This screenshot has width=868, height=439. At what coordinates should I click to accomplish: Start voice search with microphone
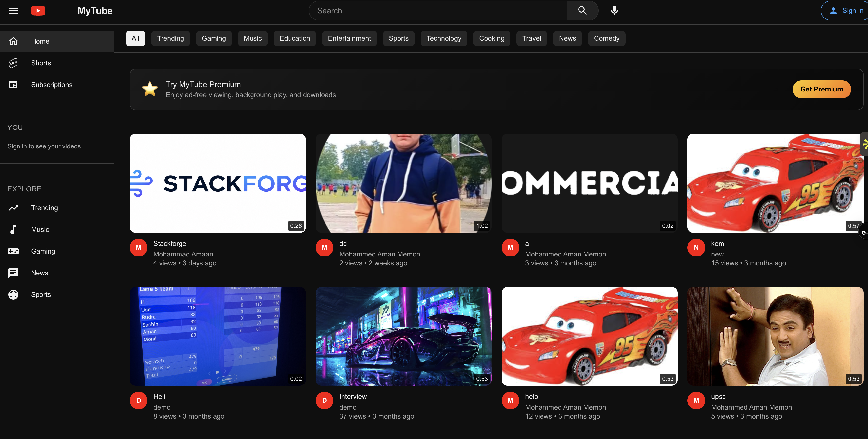(614, 10)
